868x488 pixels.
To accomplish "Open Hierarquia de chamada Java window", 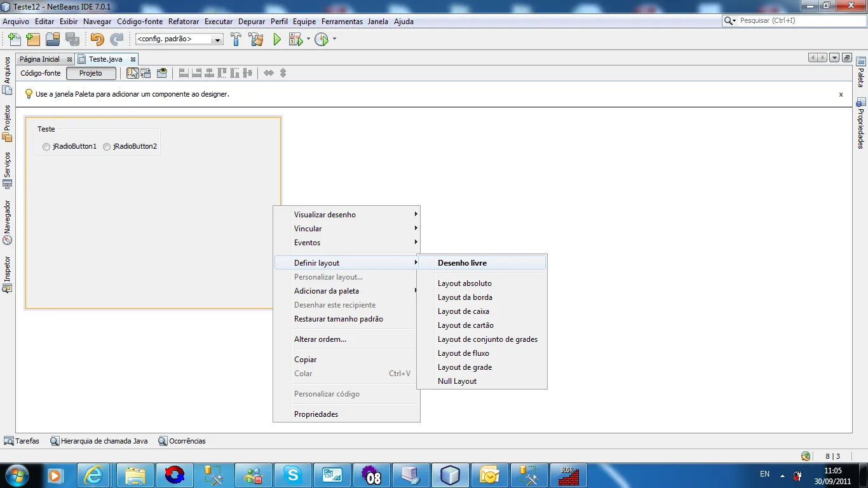I will point(99,441).
